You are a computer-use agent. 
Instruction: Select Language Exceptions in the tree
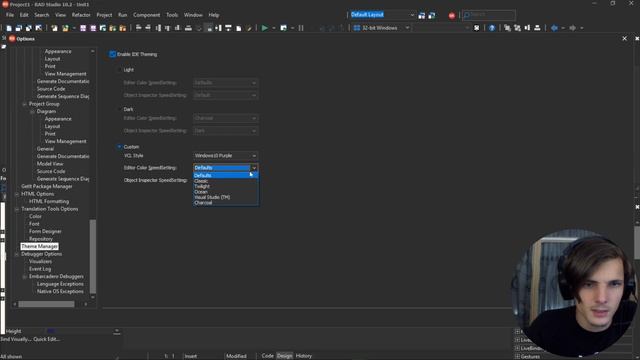60,284
